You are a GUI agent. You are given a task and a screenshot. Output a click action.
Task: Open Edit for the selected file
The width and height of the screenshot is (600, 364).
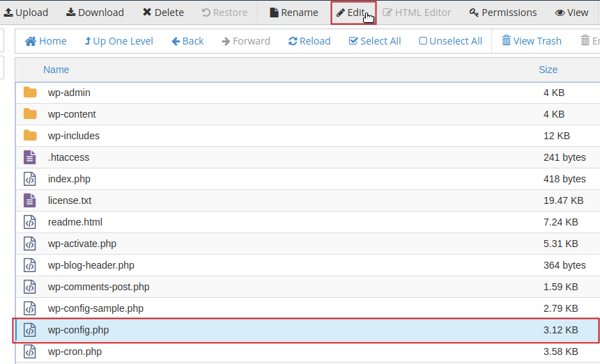(353, 13)
